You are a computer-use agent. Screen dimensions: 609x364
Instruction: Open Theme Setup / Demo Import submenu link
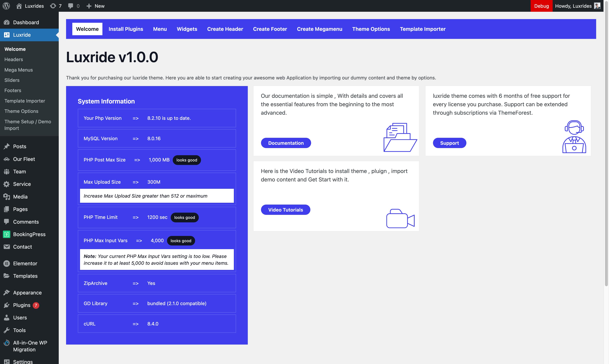(28, 125)
